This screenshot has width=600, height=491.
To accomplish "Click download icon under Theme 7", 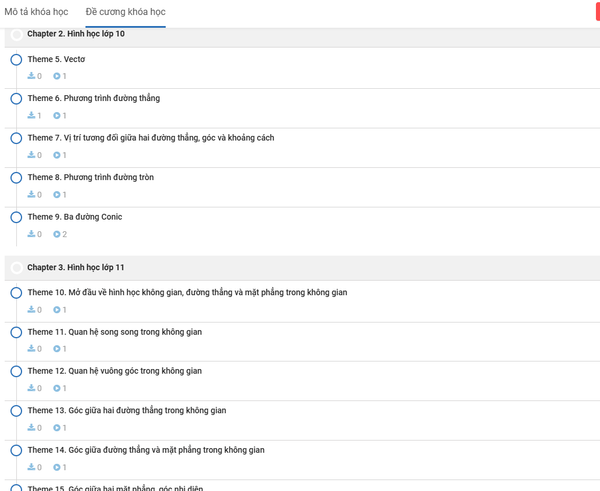I will (31, 155).
